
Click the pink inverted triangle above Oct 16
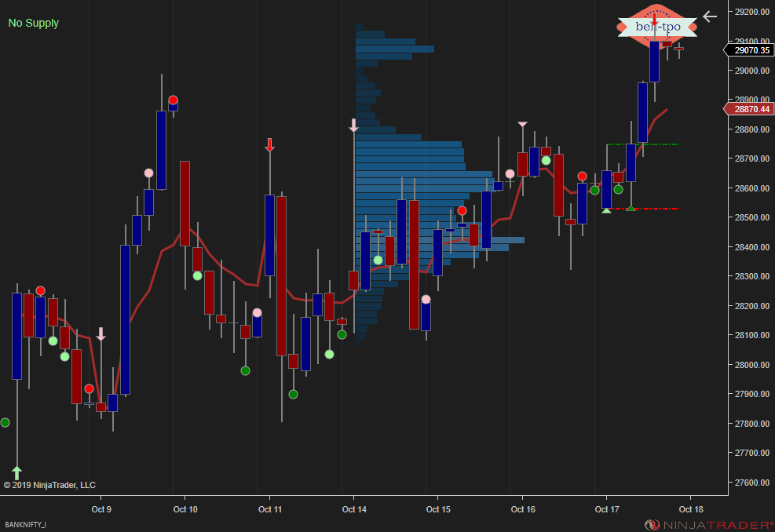coord(522,124)
